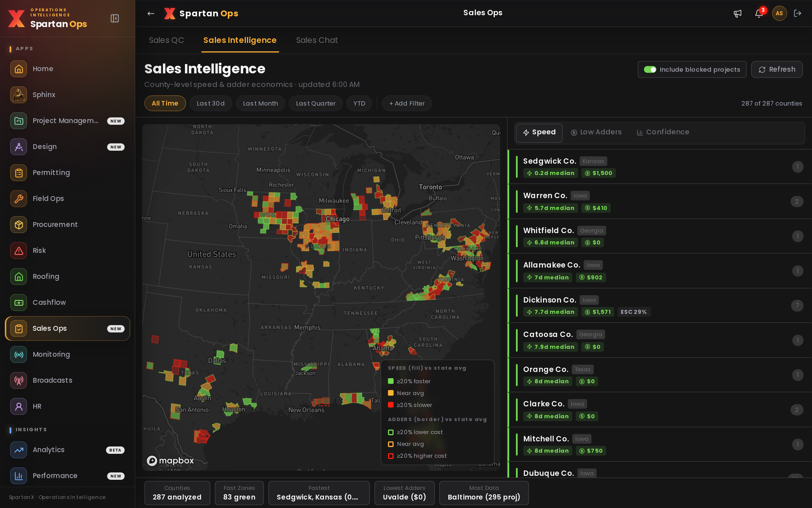Open the Risk warning icon
812x508 pixels.
[x=18, y=251]
